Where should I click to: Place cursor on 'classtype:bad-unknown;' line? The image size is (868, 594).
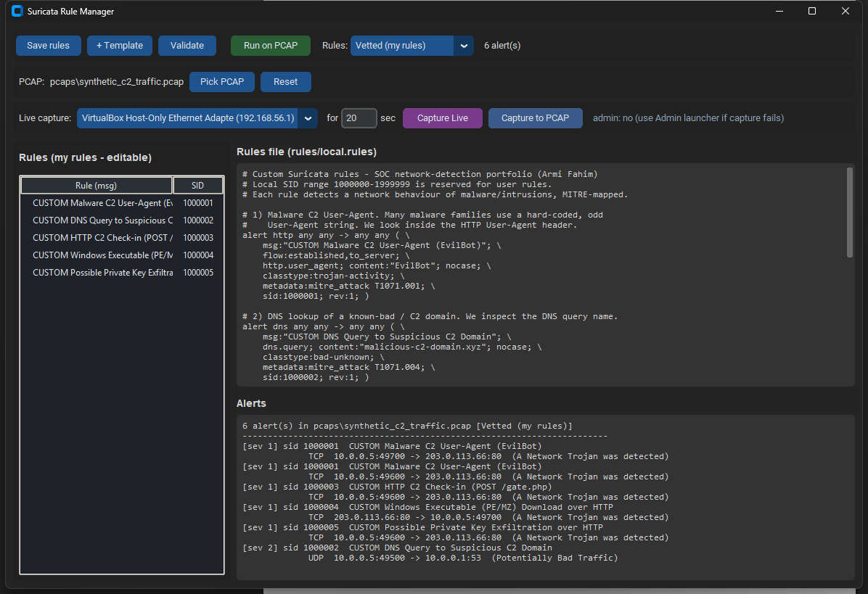pos(323,358)
